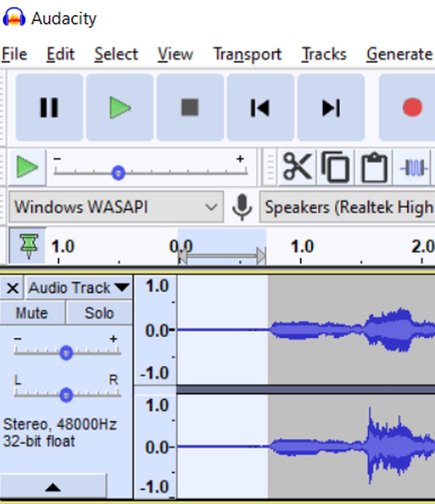
Task: Click the microphone recording device icon
Action: click(x=242, y=207)
